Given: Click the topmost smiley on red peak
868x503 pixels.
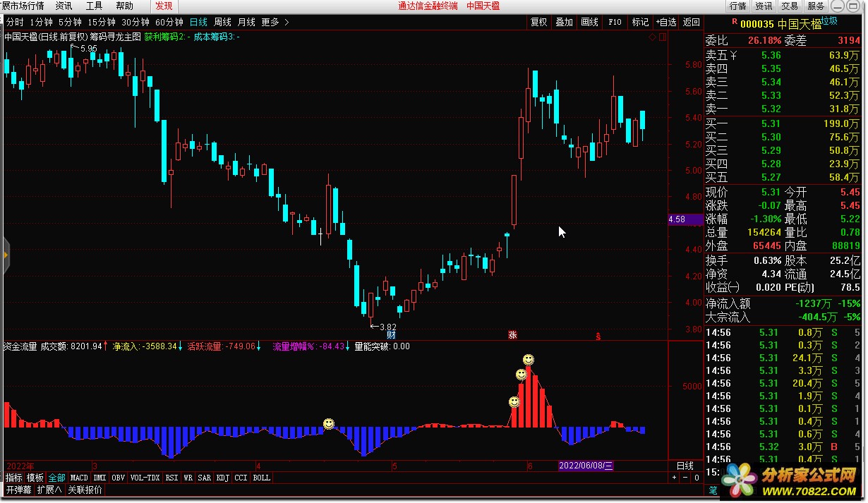Looking at the screenshot, I should click(x=529, y=360).
